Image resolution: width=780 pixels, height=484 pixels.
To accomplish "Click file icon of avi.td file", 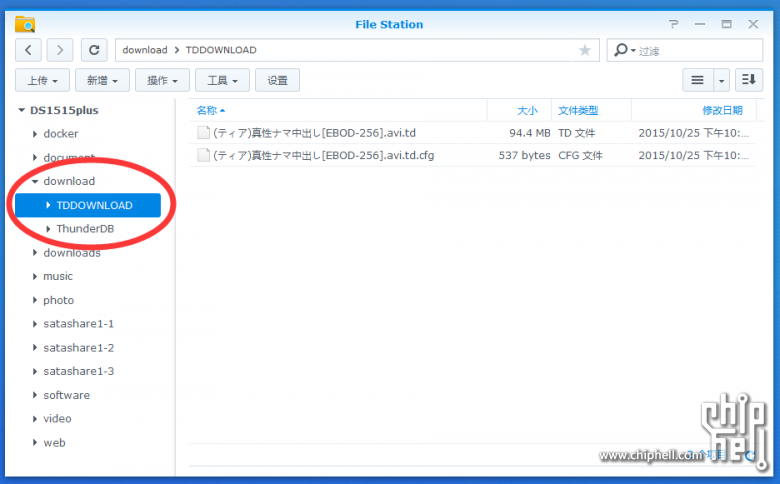I will pos(203,133).
